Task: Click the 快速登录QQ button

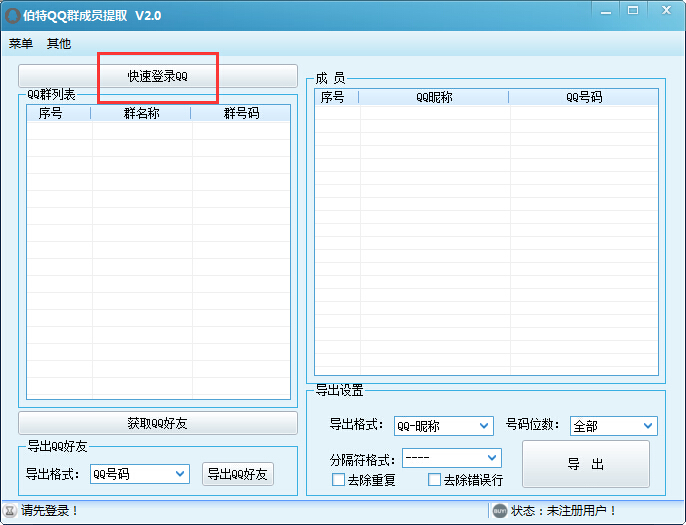Action: [158, 76]
